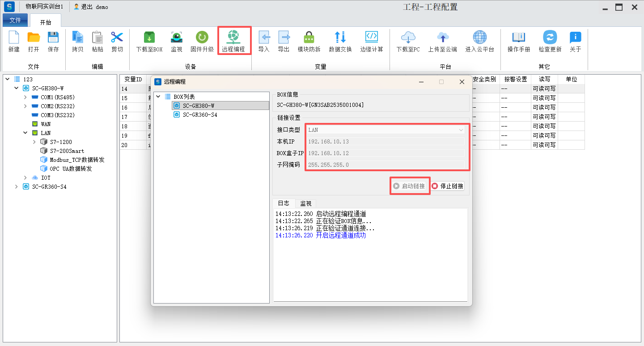Screen dimensions: 644x346
Task: Click the BOX盒子IP input field
Action: pyautogui.click(x=386, y=153)
